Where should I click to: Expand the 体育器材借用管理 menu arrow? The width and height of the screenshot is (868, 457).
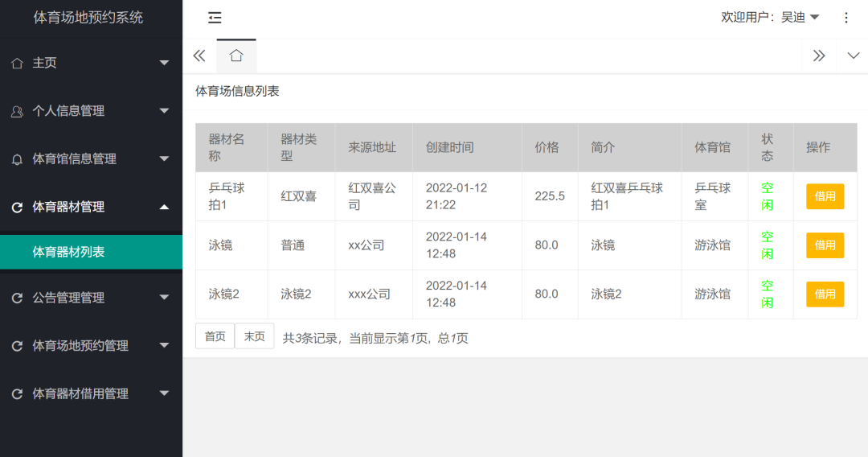(165, 393)
